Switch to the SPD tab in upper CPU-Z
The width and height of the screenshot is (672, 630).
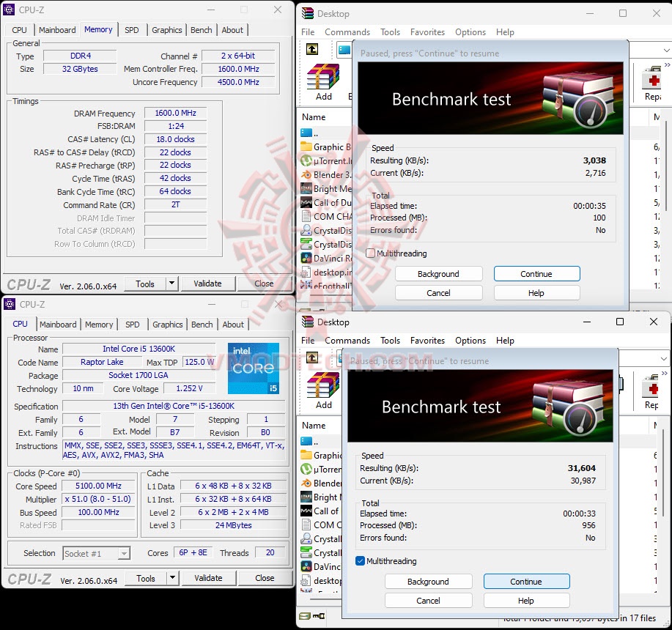pyautogui.click(x=132, y=30)
